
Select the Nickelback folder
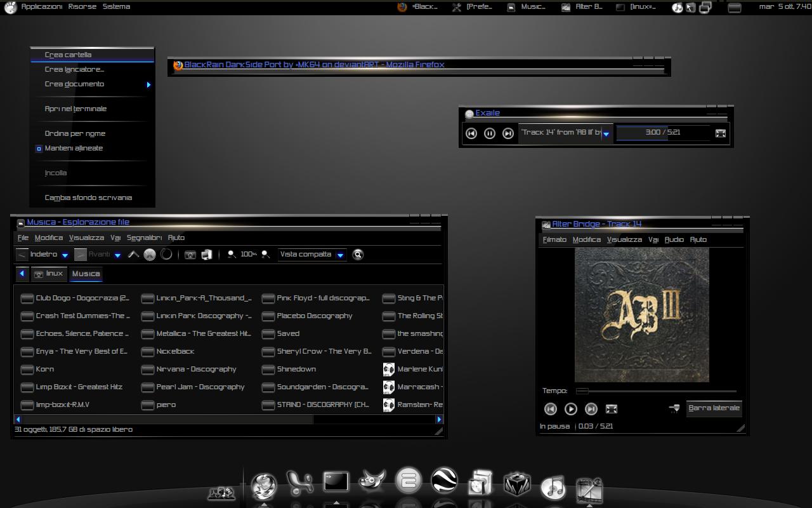(168, 351)
